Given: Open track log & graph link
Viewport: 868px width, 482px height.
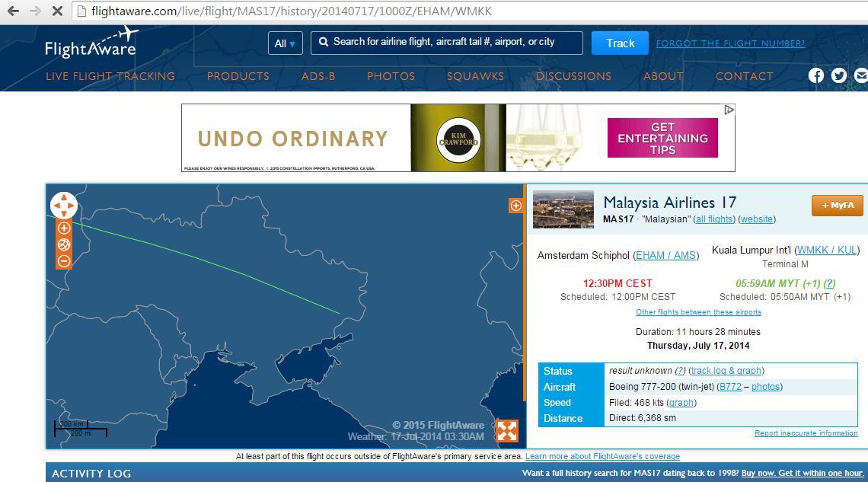Looking at the screenshot, I should 726,371.
